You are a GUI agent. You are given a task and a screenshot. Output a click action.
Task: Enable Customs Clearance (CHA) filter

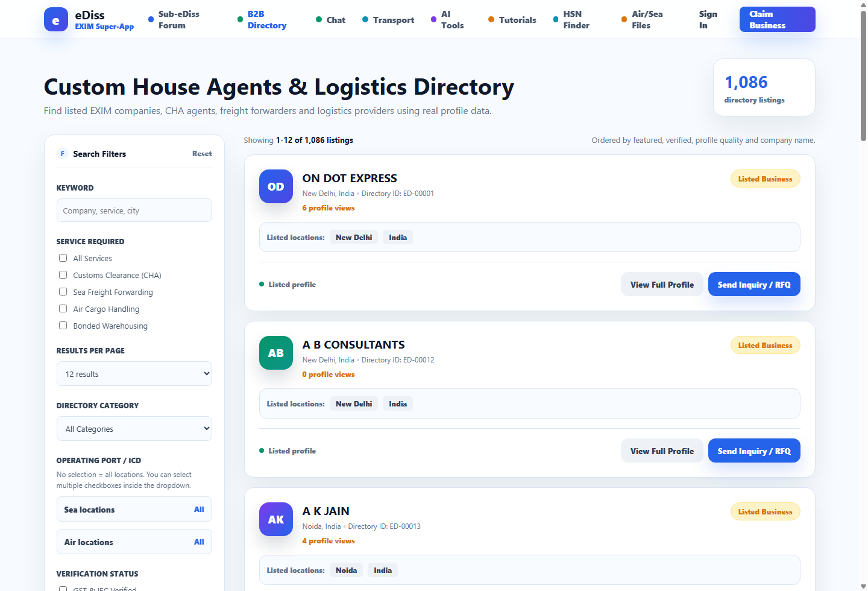tap(63, 275)
